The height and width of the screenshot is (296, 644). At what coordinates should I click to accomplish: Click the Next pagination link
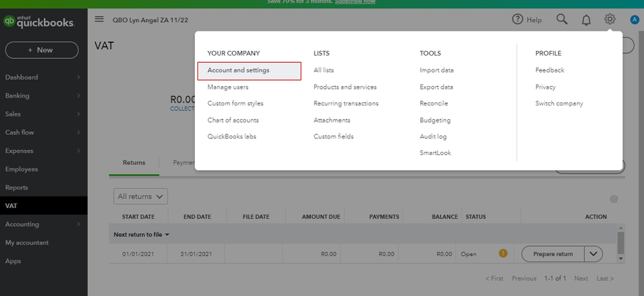tap(581, 279)
